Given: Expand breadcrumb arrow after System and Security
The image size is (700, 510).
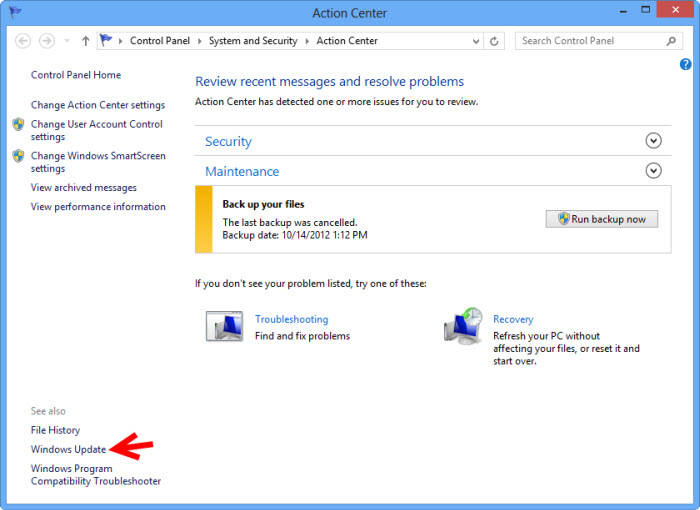Looking at the screenshot, I should pyautogui.click(x=307, y=41).
